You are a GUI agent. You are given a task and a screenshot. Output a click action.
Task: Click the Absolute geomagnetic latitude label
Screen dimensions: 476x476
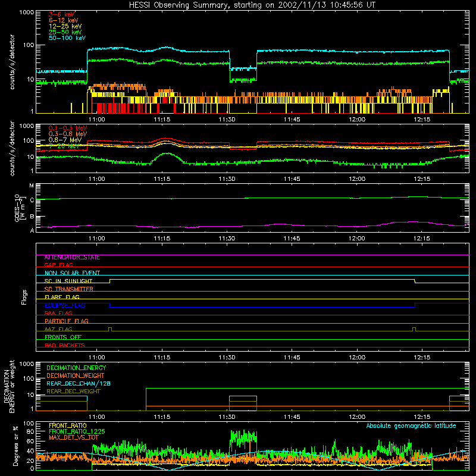click(411, 425)
